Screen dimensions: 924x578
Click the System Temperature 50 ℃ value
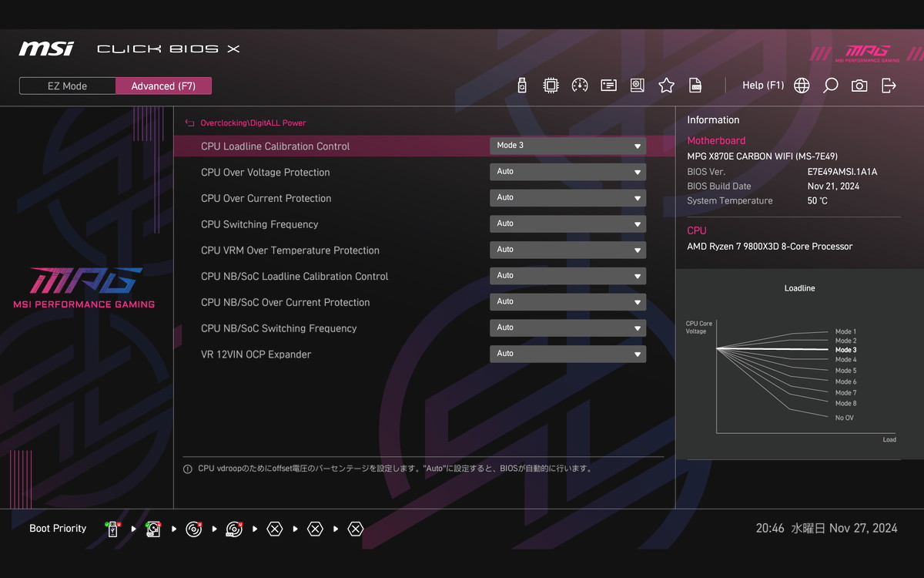click(x=818, y=201)
